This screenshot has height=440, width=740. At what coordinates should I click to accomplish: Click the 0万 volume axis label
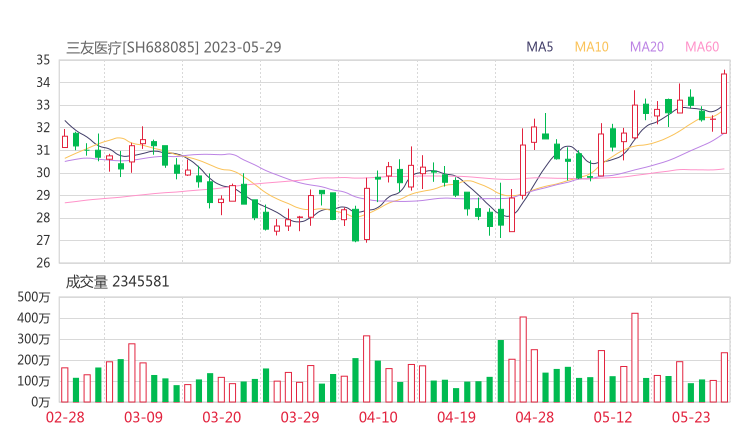click(x=41, y=402)
